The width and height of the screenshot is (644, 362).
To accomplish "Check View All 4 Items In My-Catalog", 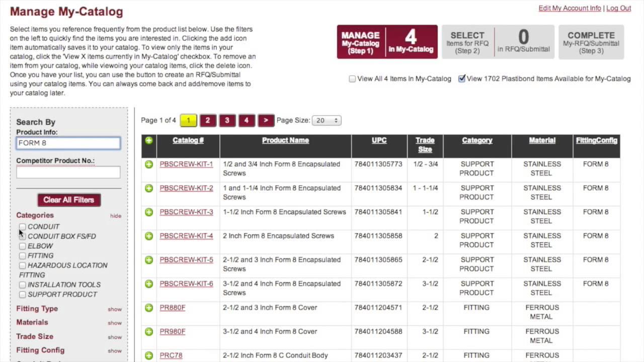I will tap(352, 79).
